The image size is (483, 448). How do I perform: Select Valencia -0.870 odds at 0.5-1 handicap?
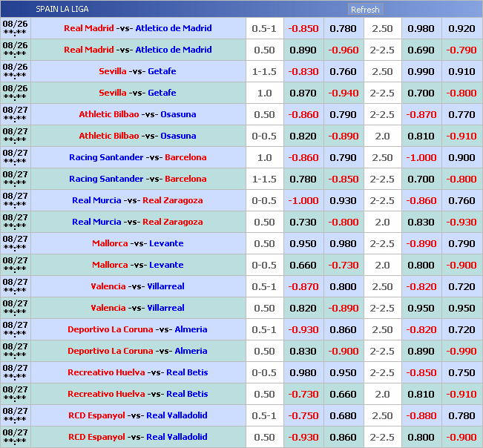(x=303, y=287)
